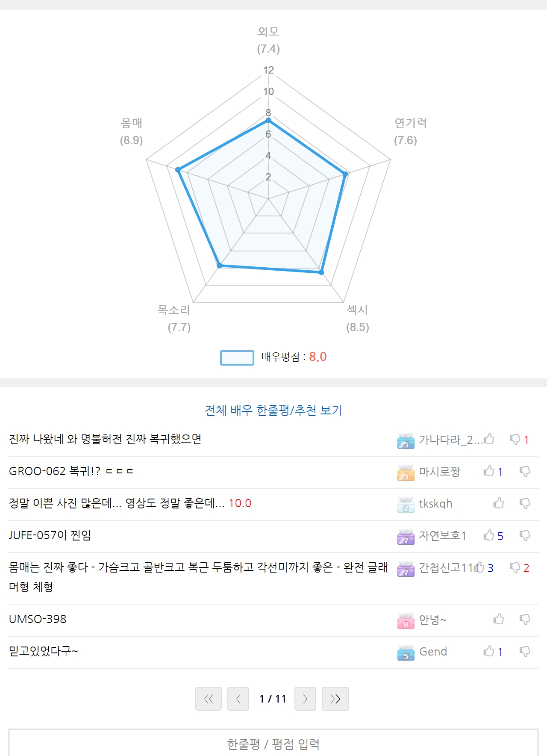Click the level badge next to Gend

[406, 652]
